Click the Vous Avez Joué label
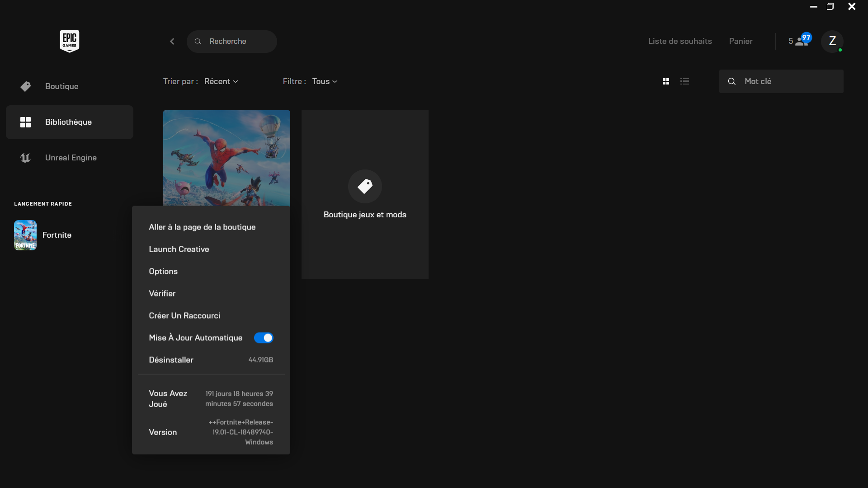Image resolution: width=868 pixels, height=488 pixels. click(168, 399)
